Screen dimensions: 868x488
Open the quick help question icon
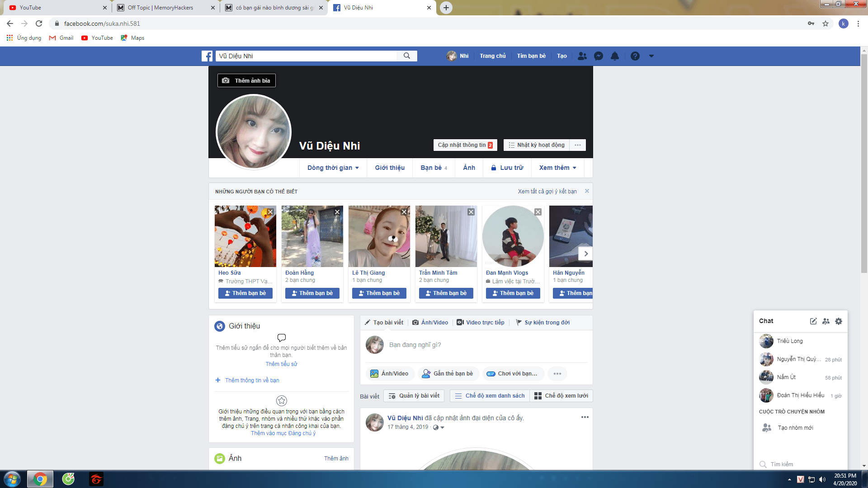click(x=635, y=56)
